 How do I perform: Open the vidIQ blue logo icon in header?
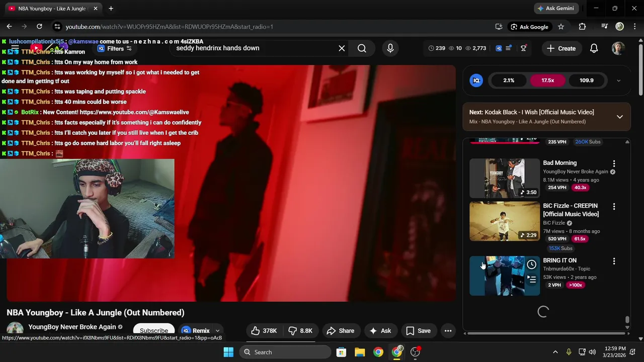tap(499, 48)
